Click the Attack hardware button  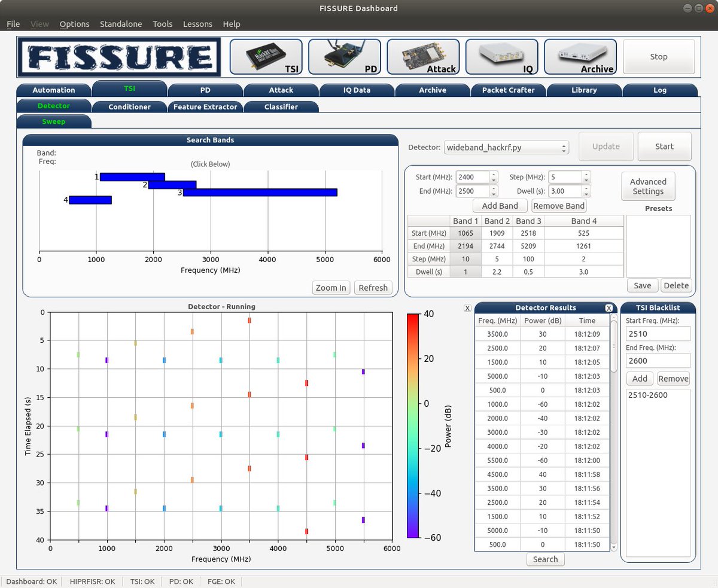(423, 57)
